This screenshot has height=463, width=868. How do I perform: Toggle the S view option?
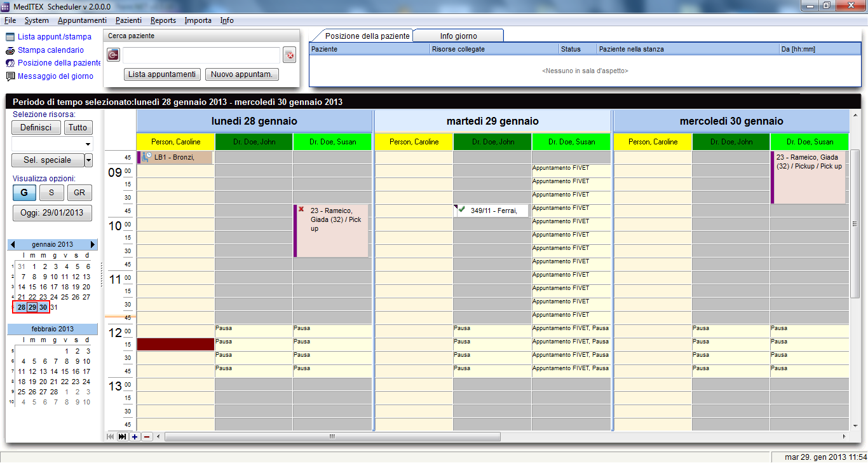click(51, 193)
